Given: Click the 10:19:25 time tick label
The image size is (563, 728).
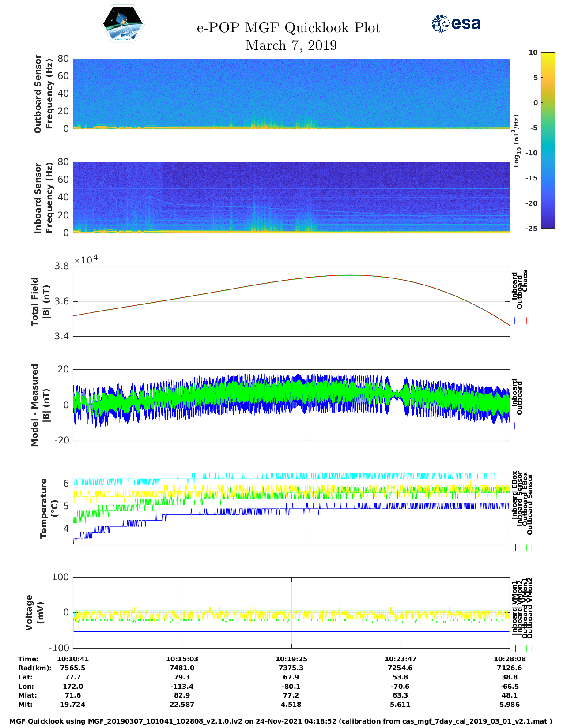Looking at the screenshot, I should (x=291, y=659).
